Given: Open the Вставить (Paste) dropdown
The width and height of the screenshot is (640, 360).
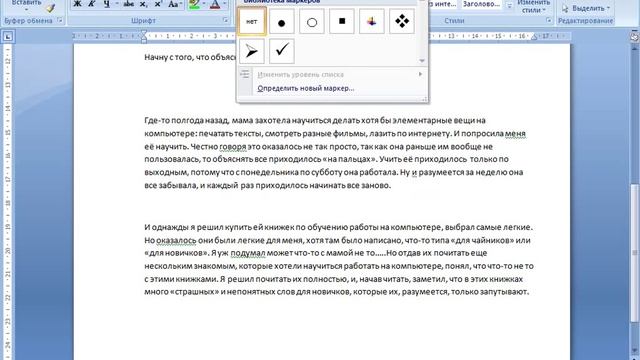Looking at the screenshot, I should [x=27, y=6].
